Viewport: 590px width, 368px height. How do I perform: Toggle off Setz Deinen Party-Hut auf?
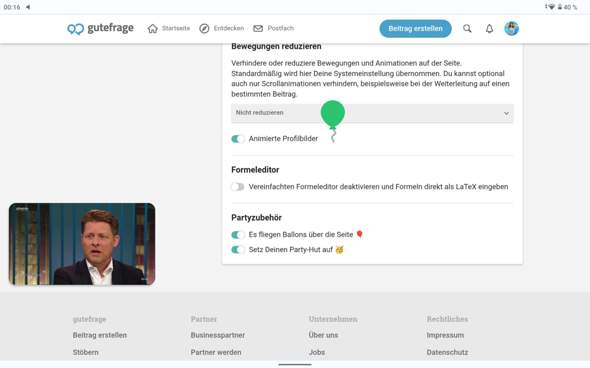(237, 249)
